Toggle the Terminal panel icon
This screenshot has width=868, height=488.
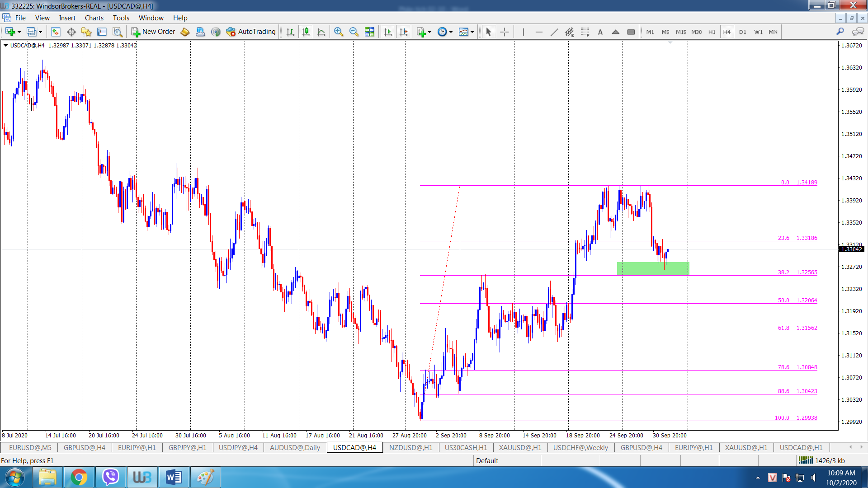click(x=102, y=32)
